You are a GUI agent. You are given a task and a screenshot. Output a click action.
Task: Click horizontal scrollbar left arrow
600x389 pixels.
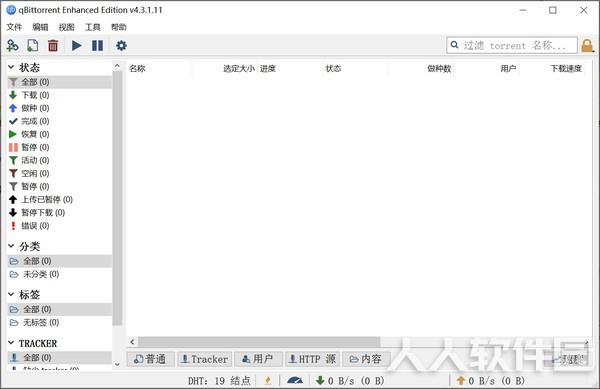point(132,342)
